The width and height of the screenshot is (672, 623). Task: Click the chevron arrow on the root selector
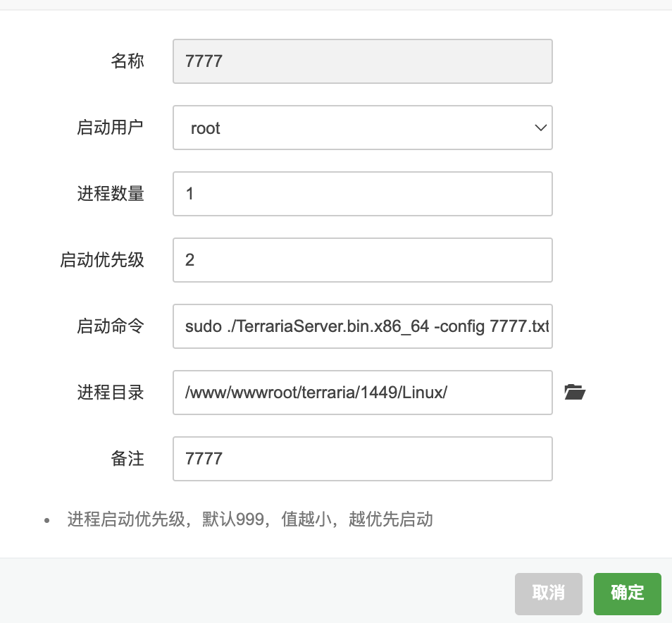click(540, 128)
